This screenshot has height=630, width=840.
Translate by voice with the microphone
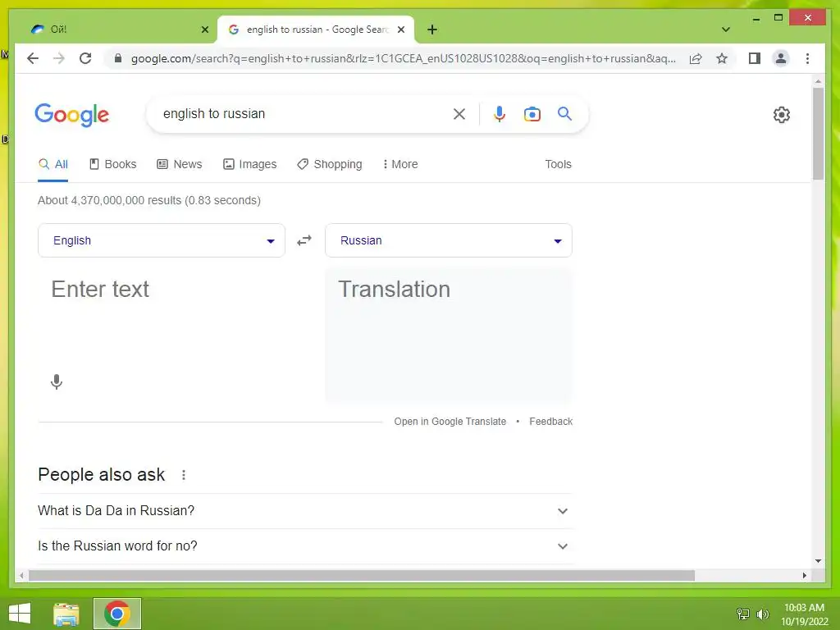click(57, 381)
